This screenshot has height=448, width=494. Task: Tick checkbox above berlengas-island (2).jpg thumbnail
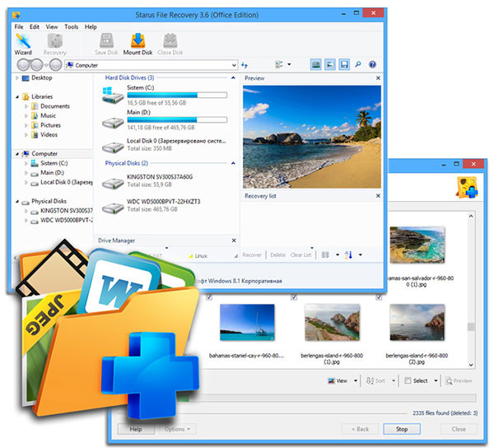click(379, 296)
